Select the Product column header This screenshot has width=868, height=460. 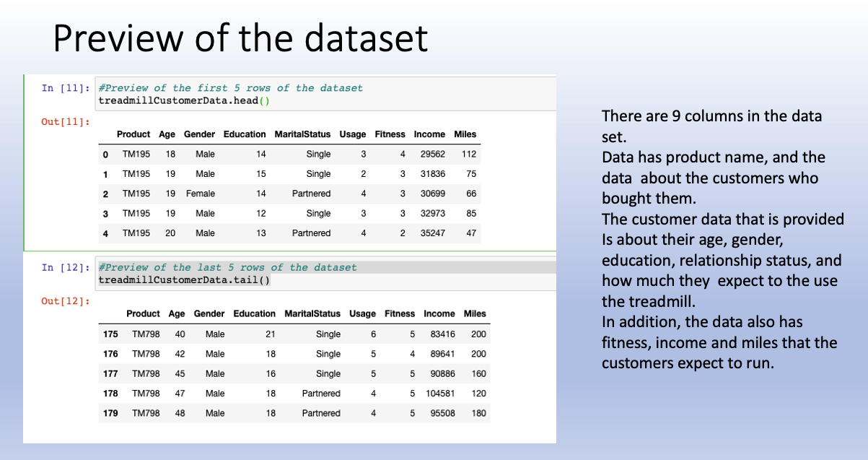point(133,134)
